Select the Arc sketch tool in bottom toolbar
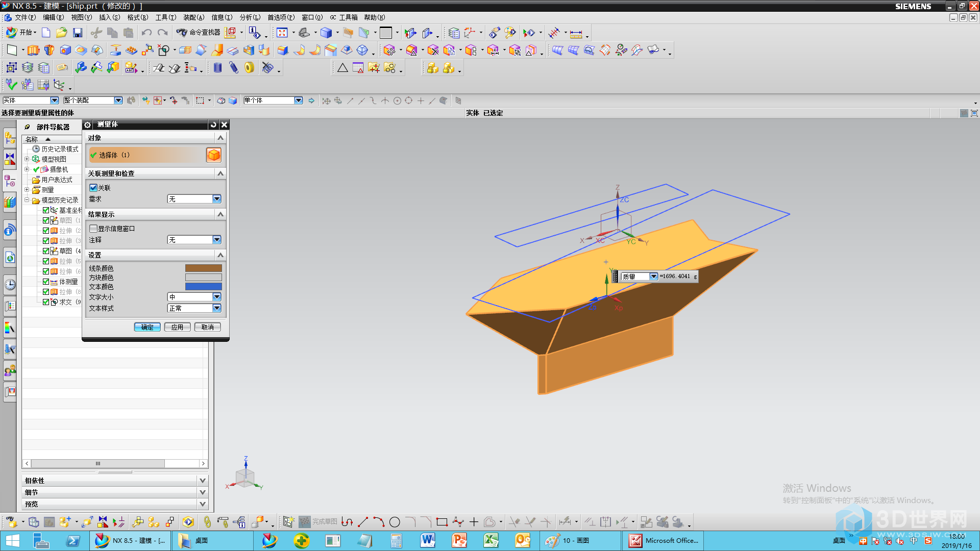This screenshot has height=551, width=980. click(x=379, y=522)
